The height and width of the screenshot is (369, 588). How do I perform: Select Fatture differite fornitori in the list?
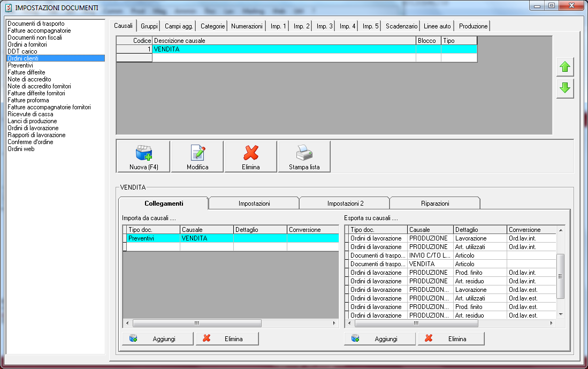tap(36, 93)
